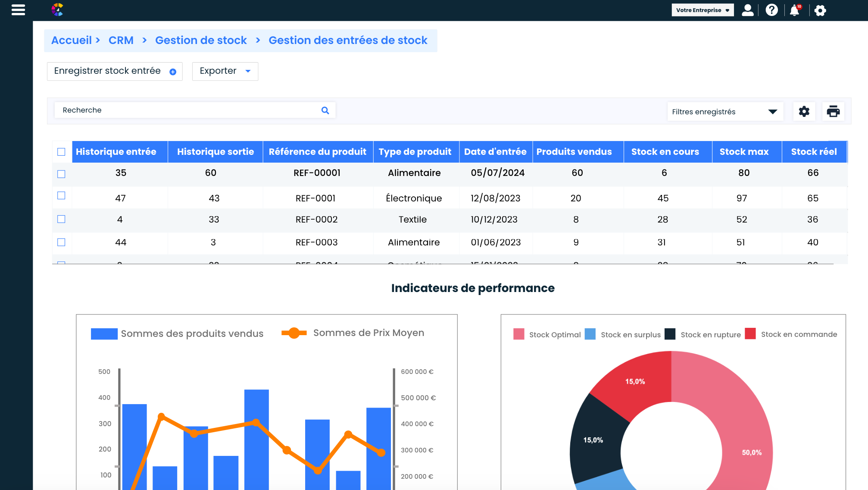Check the REF-0003 row checkbox
This screenshot has height=490, width=868.
(x=61, y=242)
